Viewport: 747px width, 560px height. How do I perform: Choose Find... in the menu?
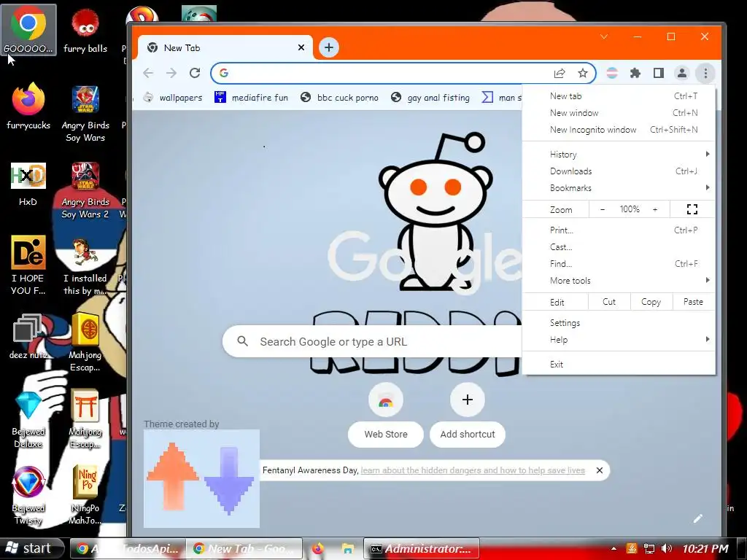[619, 263]
